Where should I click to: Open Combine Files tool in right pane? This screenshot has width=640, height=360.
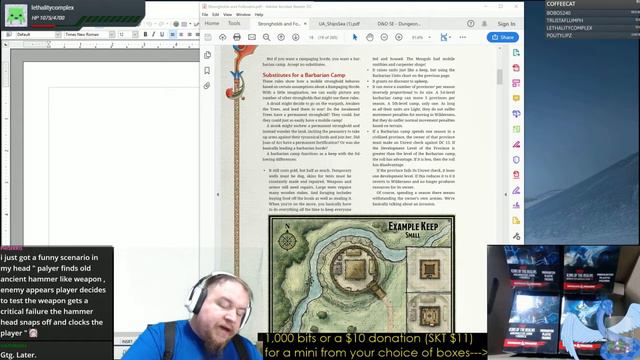point(516,114)
